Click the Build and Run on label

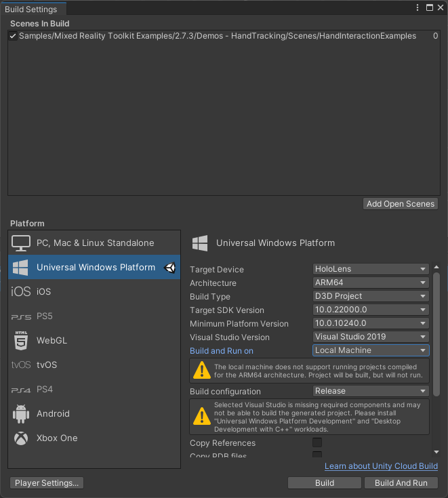point(222,351)
